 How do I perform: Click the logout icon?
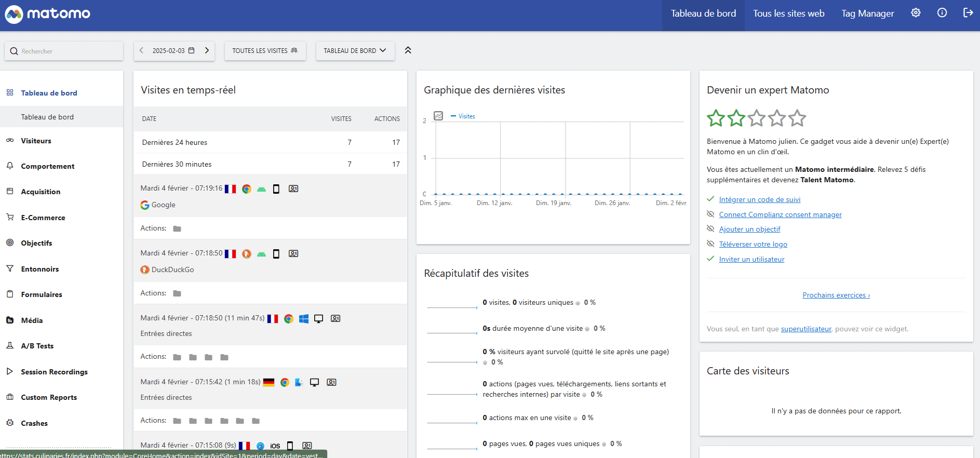(968, 13)
